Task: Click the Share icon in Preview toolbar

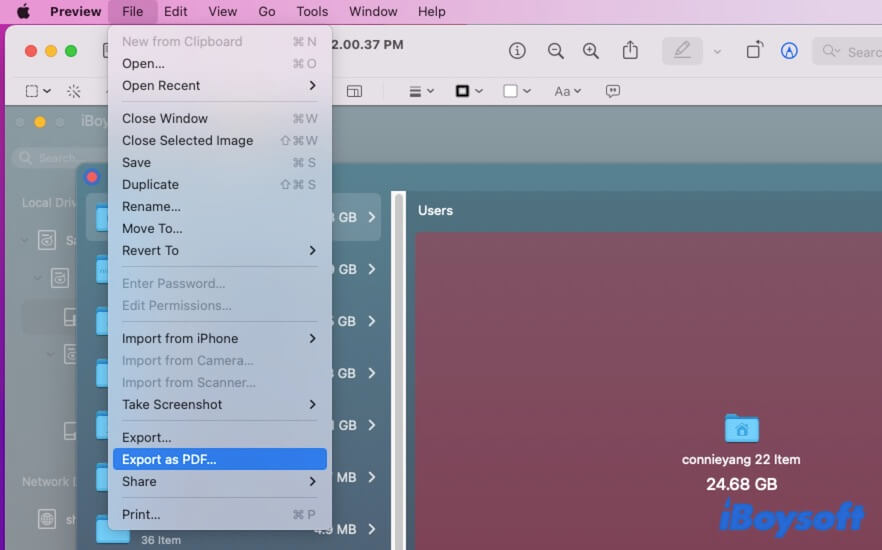Action: 630,51
